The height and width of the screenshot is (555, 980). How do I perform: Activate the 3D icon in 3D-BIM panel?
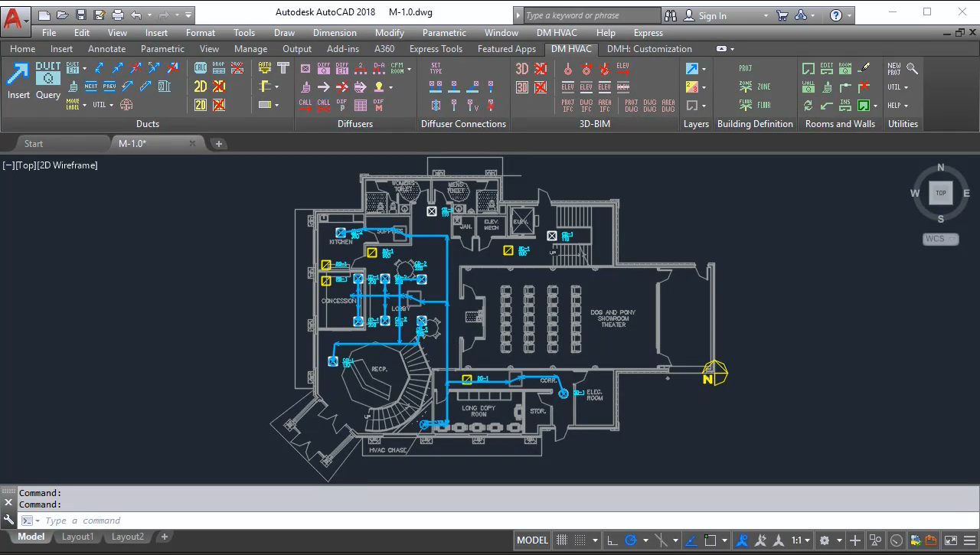[522, 68]
